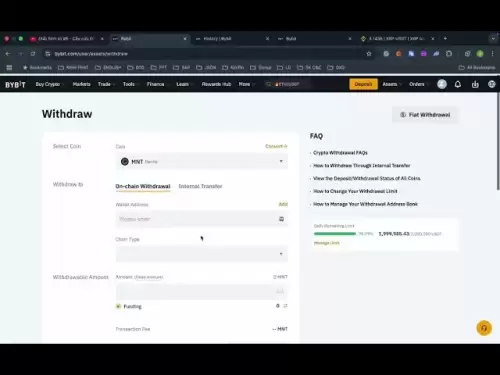The image size is (500, 375).
Task: Click the search magnifier icon in Bybit header
Action: [x=268, y=84]
